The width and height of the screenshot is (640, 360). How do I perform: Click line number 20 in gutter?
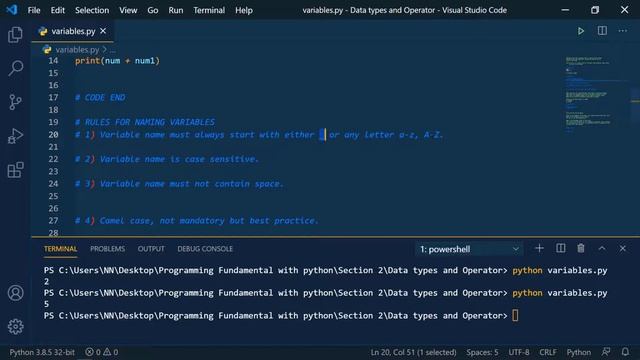point(53,135)
